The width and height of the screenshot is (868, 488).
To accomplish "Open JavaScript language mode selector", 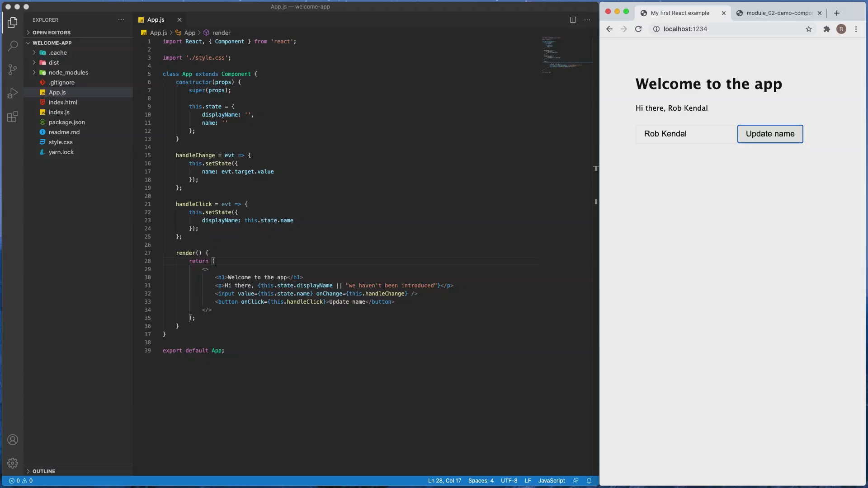I will click(x=552, y=481).
